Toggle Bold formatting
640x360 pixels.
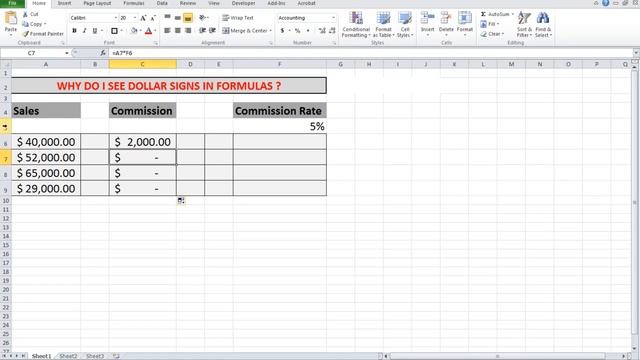tap(74, 31)
